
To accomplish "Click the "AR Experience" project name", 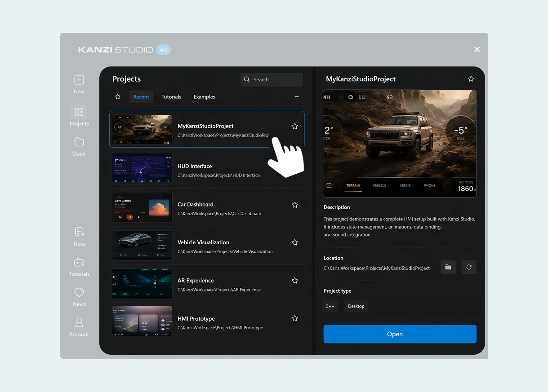I will click(x=196, y=281).
